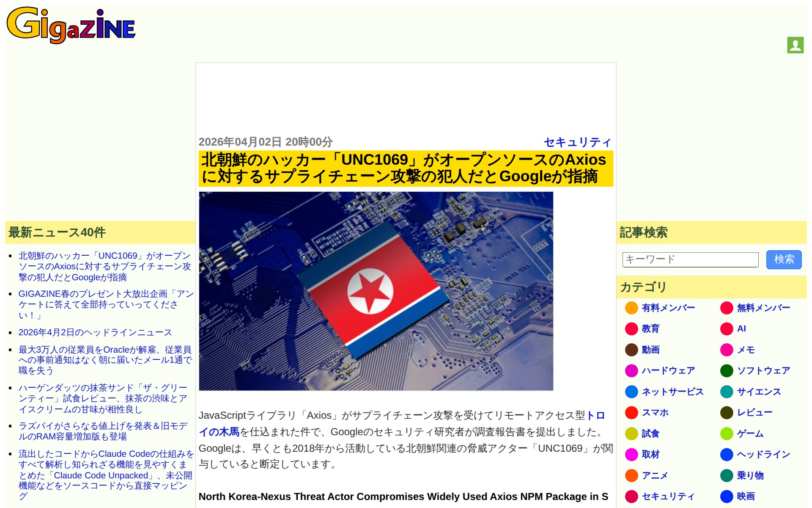This screenshot has width=812, height=508.
Task: Open the 有料メンバー category
Action: tap(668, 308)
